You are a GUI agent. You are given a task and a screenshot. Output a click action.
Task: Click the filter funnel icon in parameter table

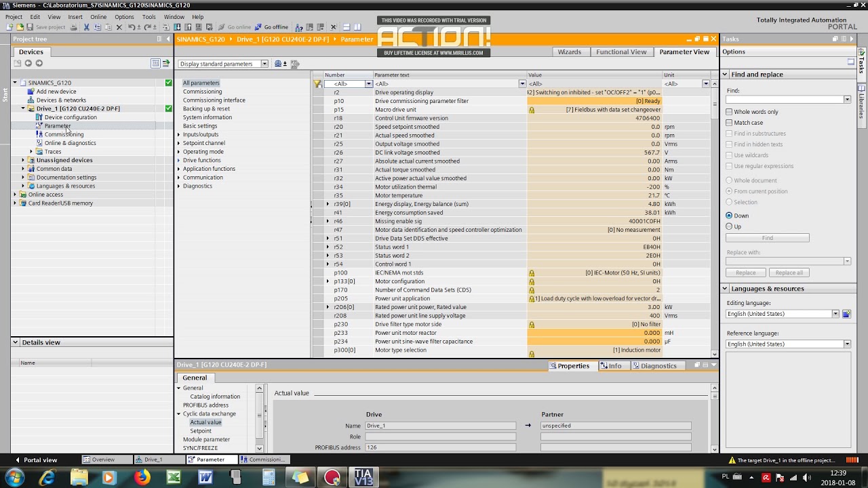point(317,84)
